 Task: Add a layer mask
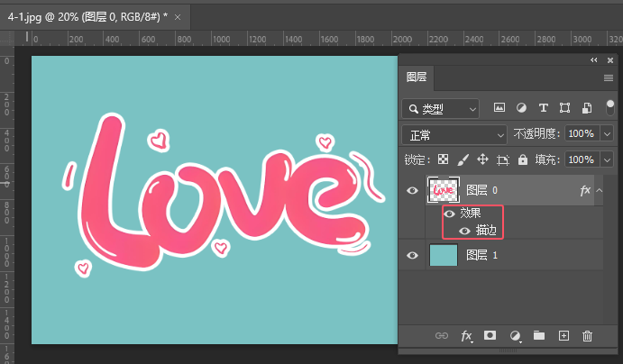(490, 335)
